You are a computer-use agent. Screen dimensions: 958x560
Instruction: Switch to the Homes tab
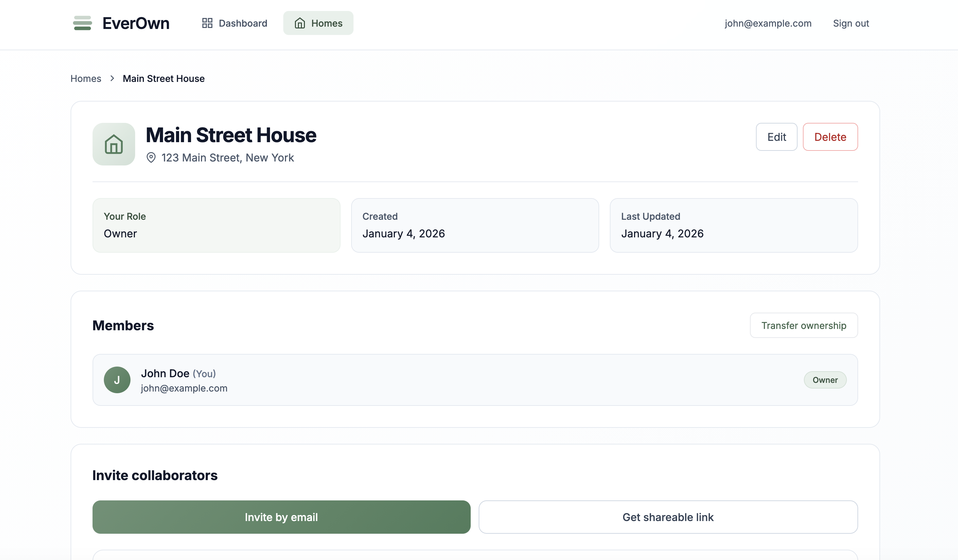coord(318,23)
